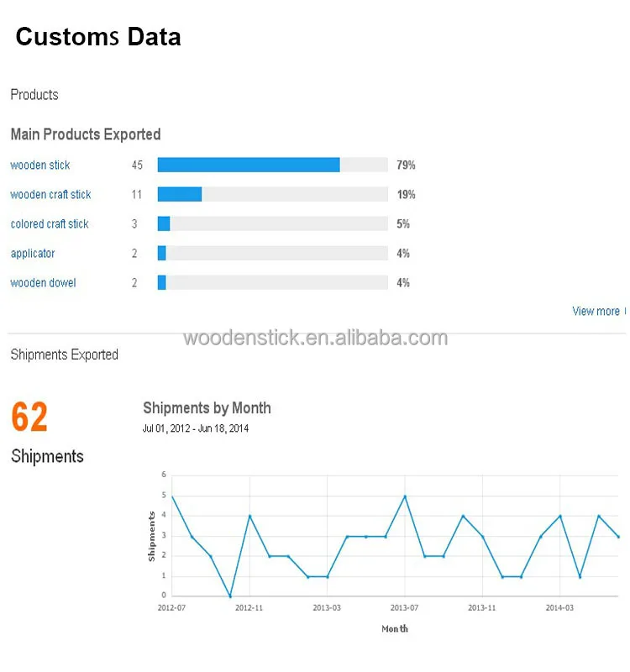630x672 pixels.
Task: Click View more to expand products
Action: 596,311
